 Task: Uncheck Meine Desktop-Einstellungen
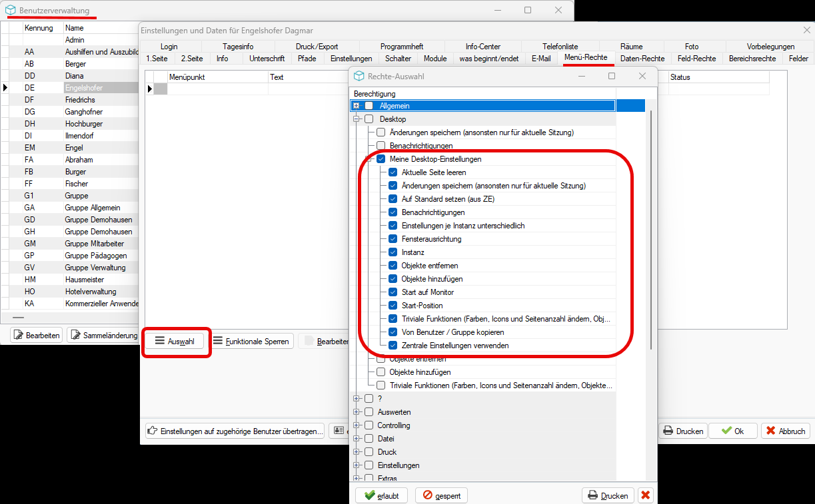pos(381,159)
